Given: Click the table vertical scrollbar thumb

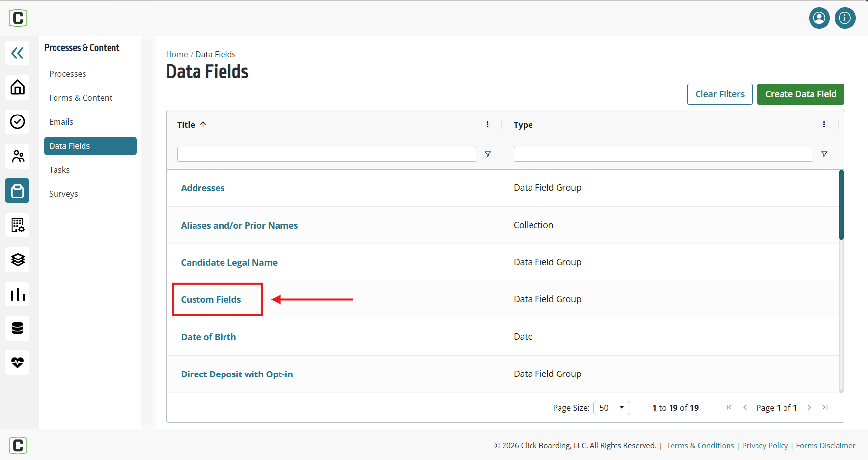Looking at the screenshot, I should [841, 204].
